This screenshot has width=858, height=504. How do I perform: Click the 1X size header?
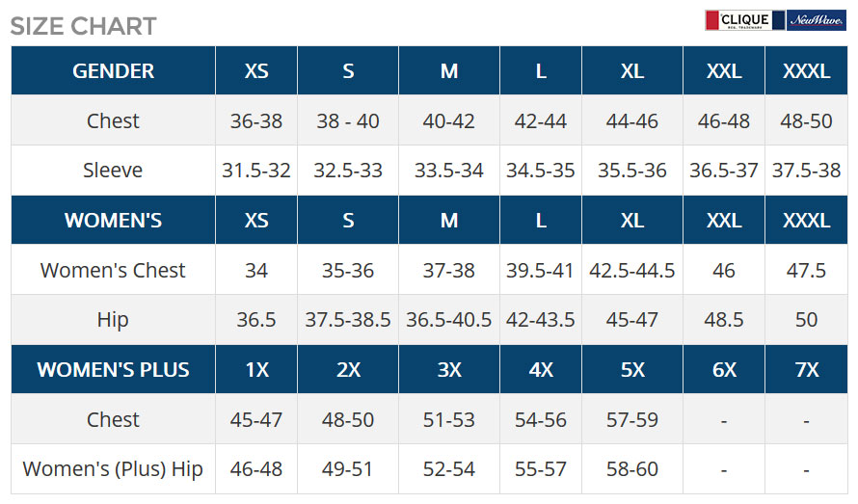point(256,369)
